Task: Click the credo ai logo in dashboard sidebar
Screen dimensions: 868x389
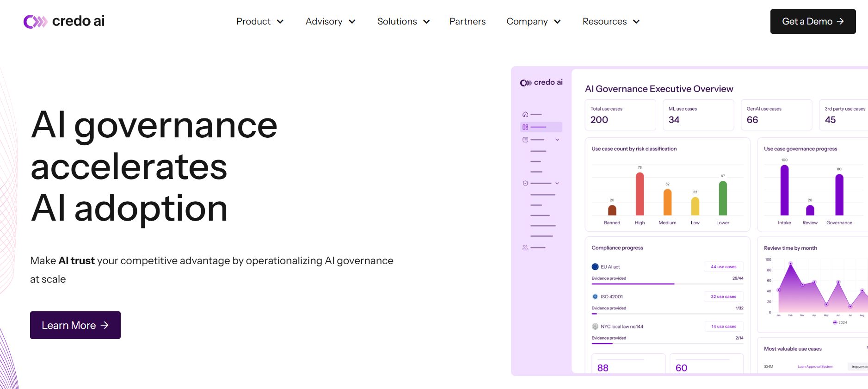Action: coord(541,82)
